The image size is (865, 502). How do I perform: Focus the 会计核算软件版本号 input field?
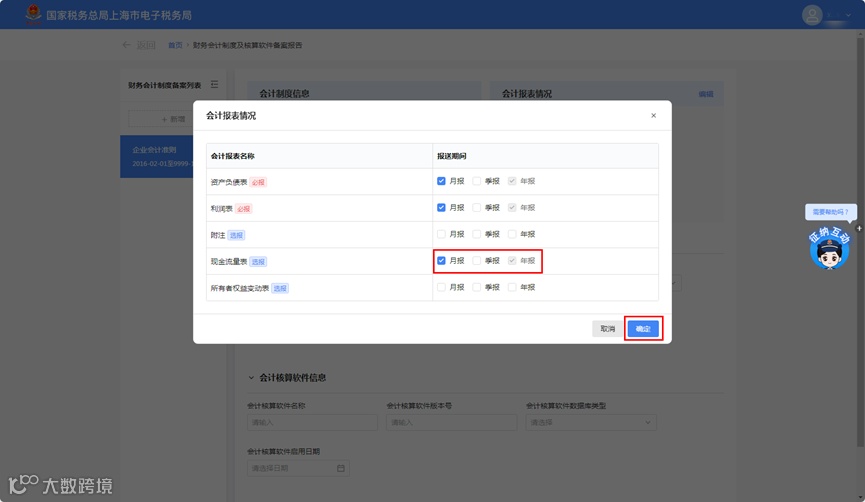pos(451,423)
